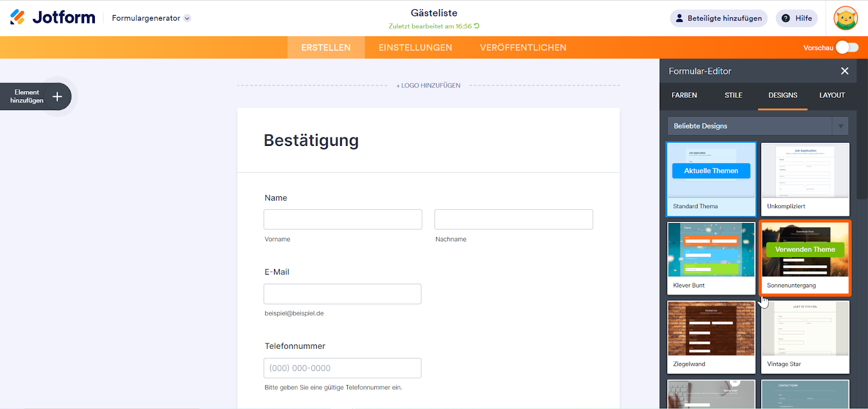Click the revert history icon beside timestamp
868x409 pixels.
tap(477, 26)
